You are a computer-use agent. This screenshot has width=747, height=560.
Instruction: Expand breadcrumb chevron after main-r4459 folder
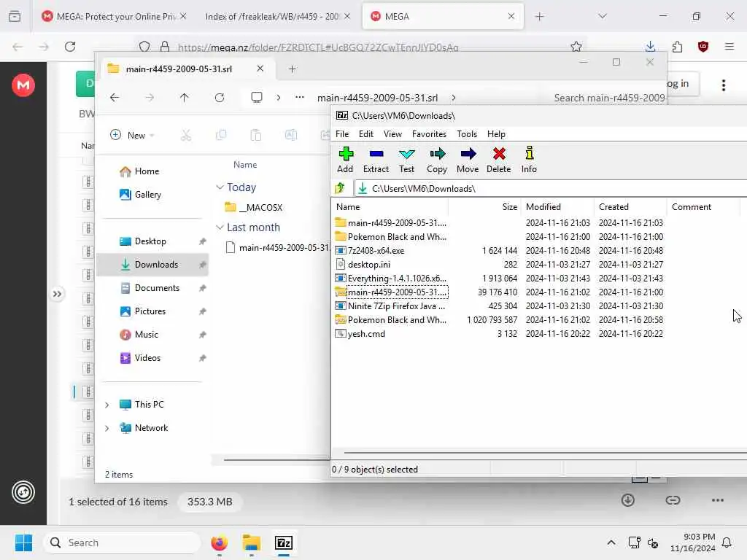point(454,98)
